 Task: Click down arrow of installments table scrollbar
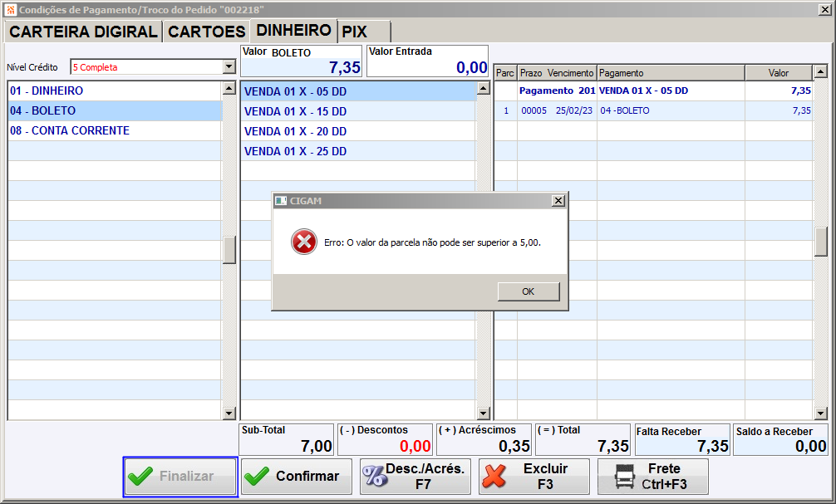tap(820, 413)
